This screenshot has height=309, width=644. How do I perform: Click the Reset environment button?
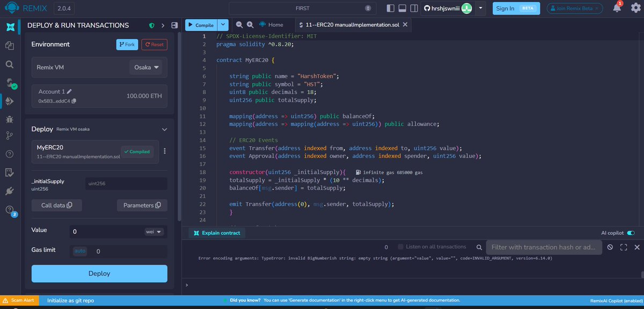(x=155, y=45)
